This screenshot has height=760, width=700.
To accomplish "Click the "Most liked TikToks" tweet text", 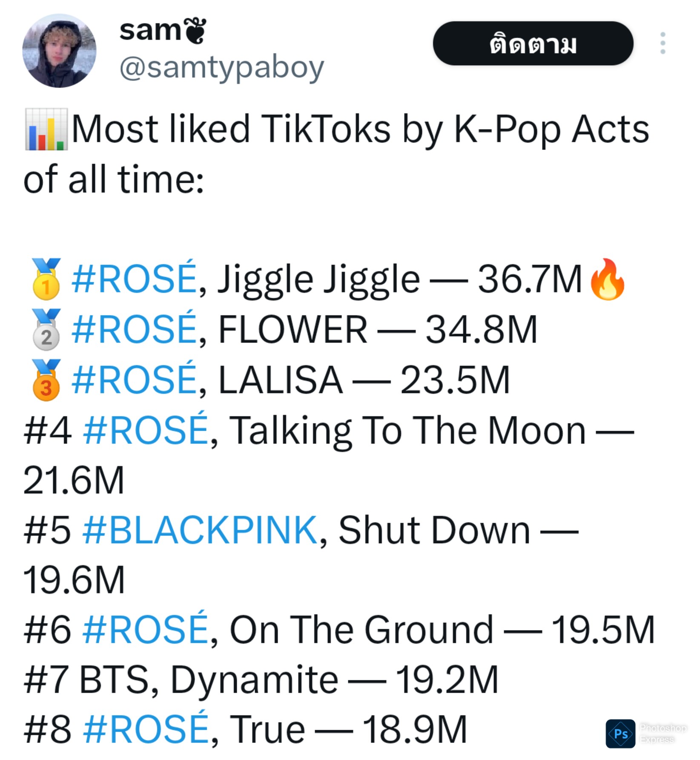I will [x=360, y=130].
